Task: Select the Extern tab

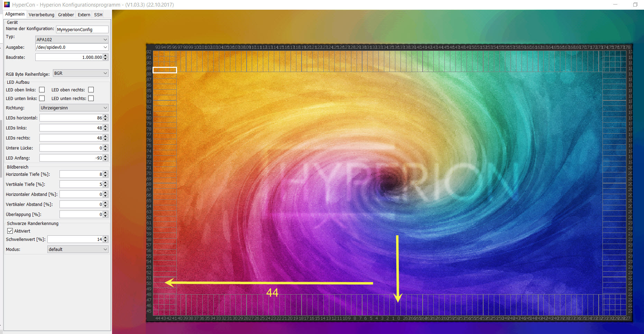Action: click(x=84, y=15)
